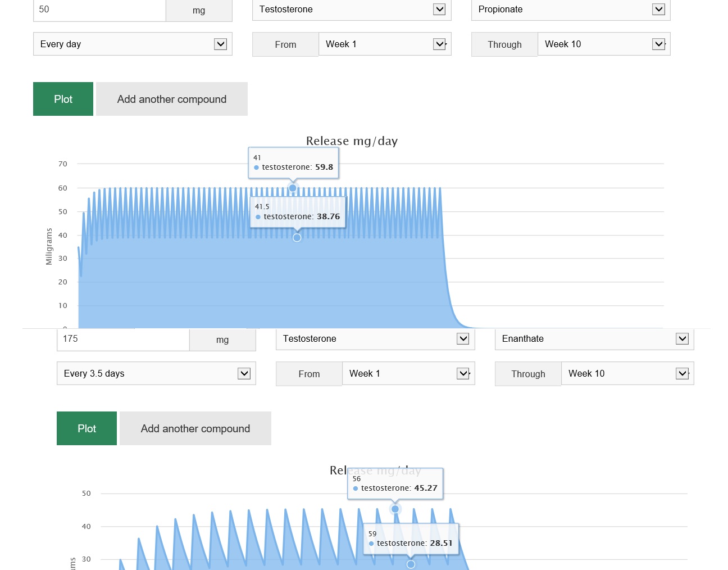
Task: Expand the Every 3.5 days frequency dropdown
Action: [x=156, y=374]
